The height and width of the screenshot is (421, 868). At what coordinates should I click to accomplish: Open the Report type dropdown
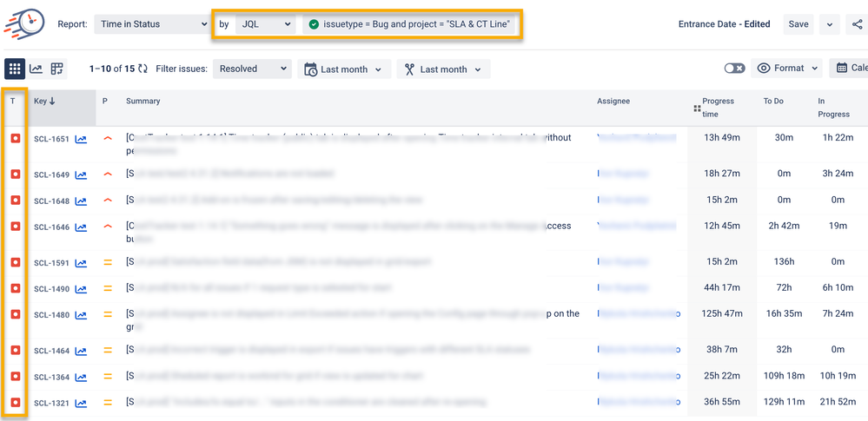click(152, 24)
